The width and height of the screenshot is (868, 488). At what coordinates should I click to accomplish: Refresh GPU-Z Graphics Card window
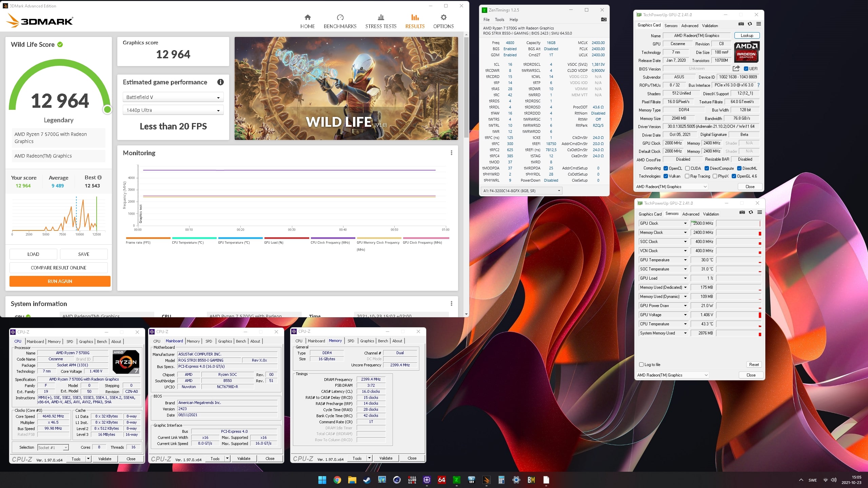pos(750,24)
